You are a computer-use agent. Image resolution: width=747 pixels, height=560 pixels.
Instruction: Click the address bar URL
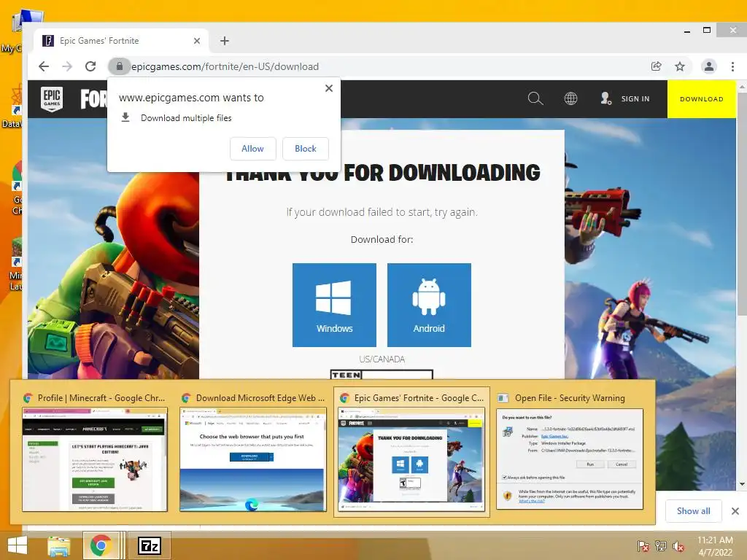pyautogui.click(x=225, y=66)
